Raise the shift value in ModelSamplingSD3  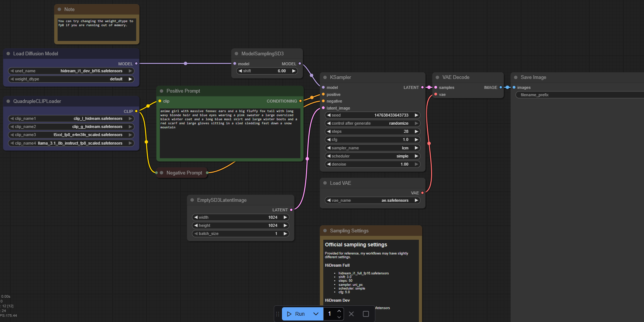pyautogui.click(x=294, y=71)
